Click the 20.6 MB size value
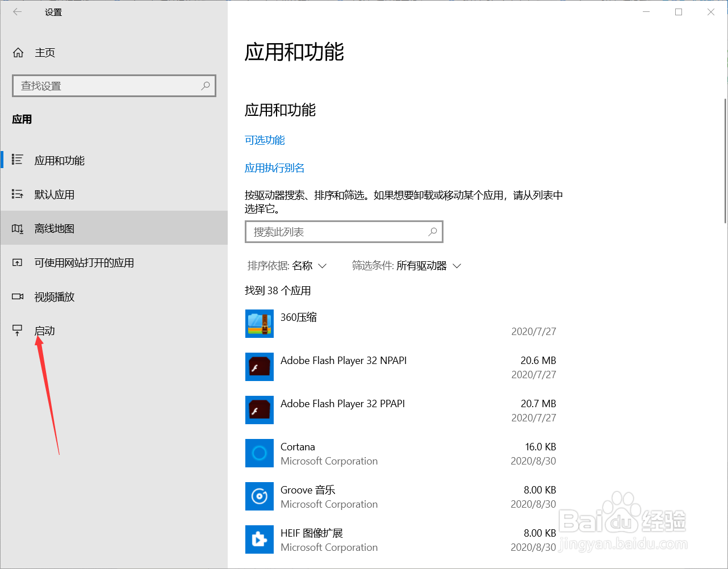The height and width of the screenshot is (569, 728). coord(538,361)
